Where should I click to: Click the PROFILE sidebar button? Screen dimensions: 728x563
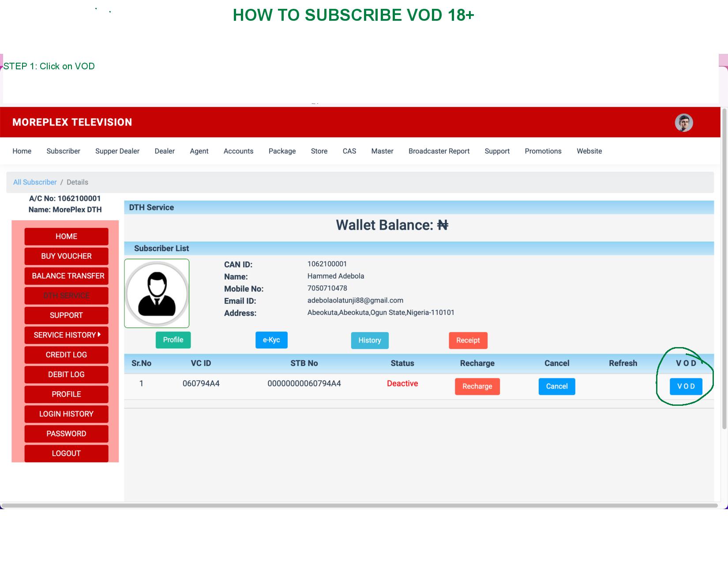coord(66,394)
